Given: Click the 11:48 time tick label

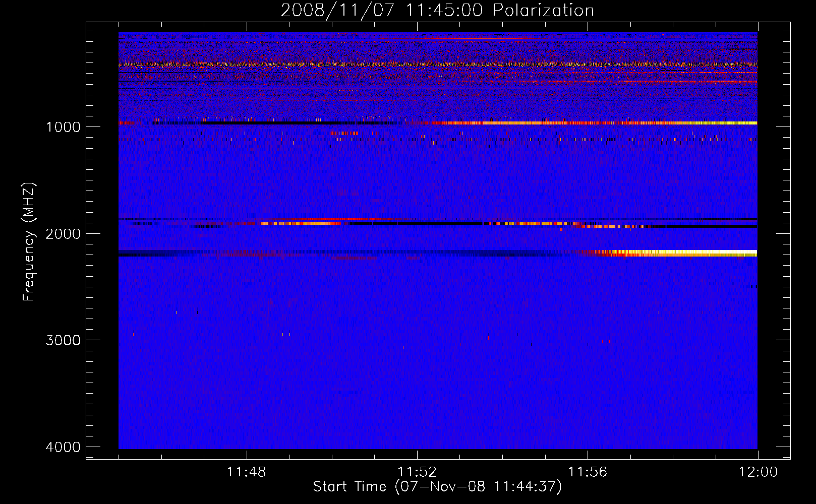Looking at the screenshot, I should pyautogui.click(x=247, y=472).
